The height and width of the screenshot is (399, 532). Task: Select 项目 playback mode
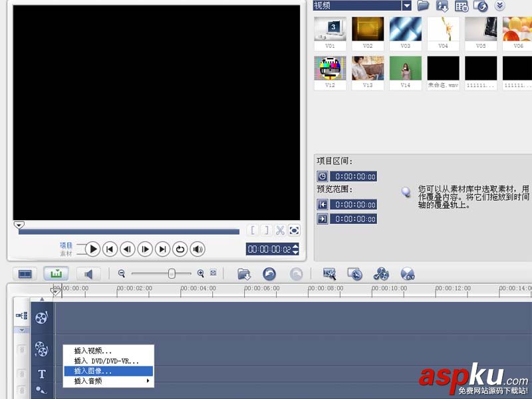pos(66,245)
